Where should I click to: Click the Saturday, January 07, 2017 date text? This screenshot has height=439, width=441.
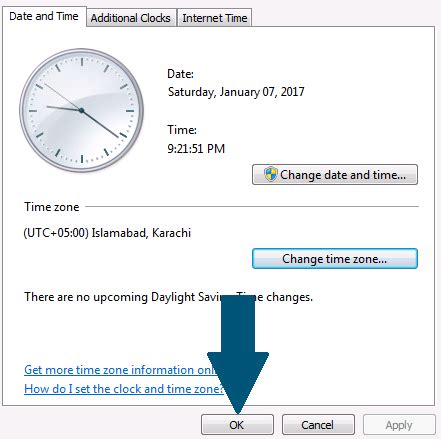pos(236,92)
